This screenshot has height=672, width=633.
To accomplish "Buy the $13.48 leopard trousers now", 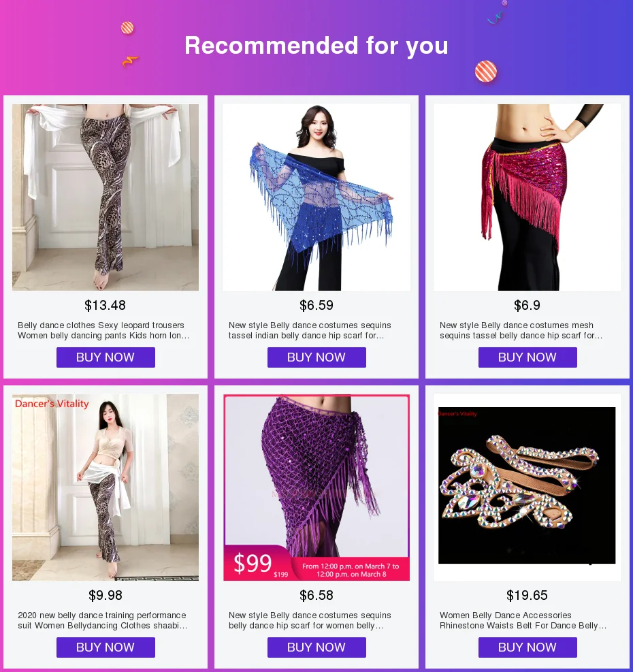I will click(105, 357).
